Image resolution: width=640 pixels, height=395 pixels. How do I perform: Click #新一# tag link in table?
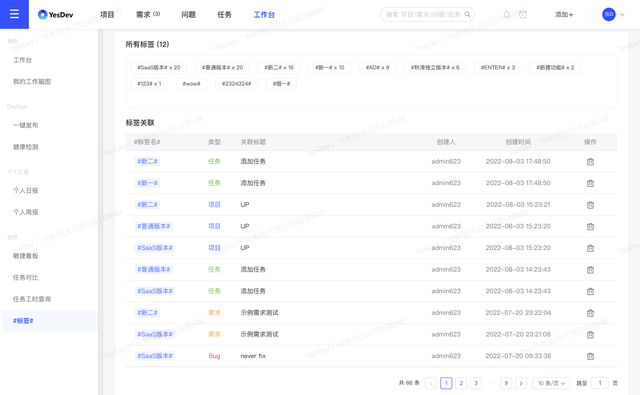click(147, 183)
